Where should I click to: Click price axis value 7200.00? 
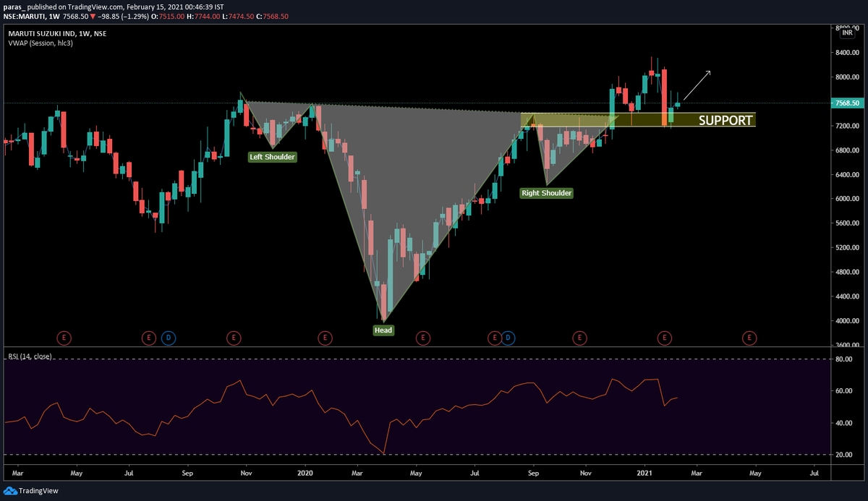click(x=846, y=126)
